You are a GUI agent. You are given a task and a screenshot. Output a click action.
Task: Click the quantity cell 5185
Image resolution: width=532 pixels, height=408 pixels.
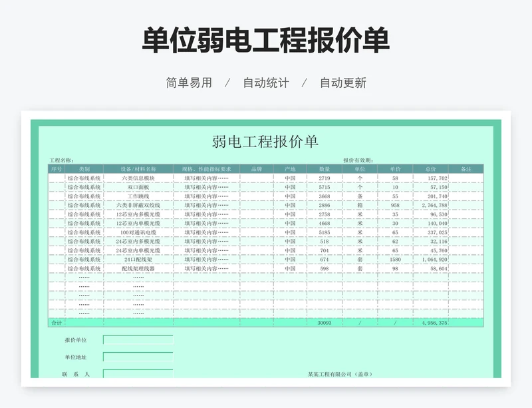(325, 232)
